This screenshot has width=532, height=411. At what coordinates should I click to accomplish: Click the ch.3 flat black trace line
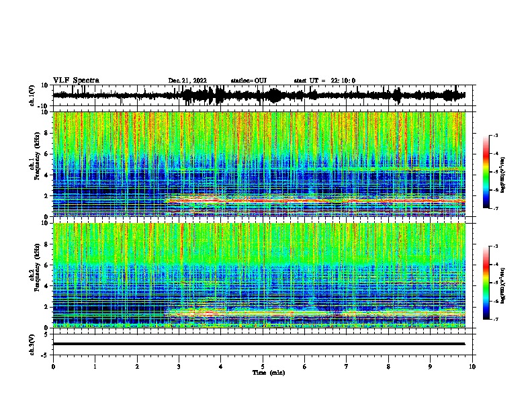coord(259,344)
